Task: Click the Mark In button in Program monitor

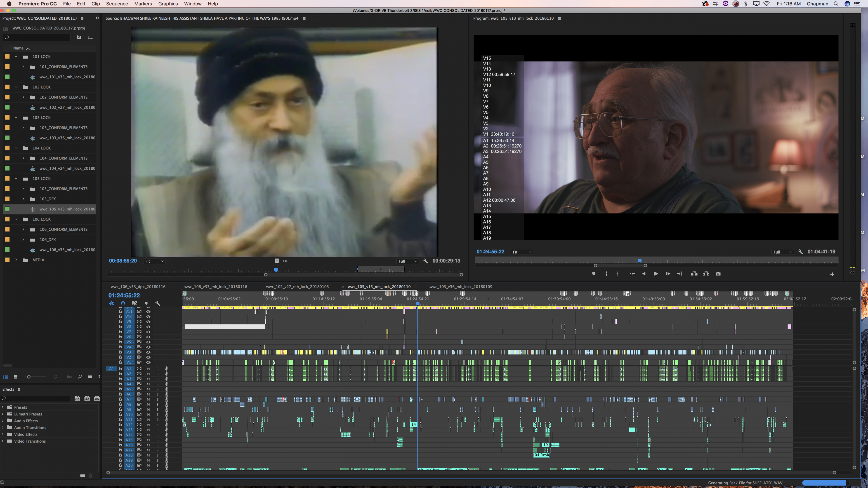Action: (606, 274)
